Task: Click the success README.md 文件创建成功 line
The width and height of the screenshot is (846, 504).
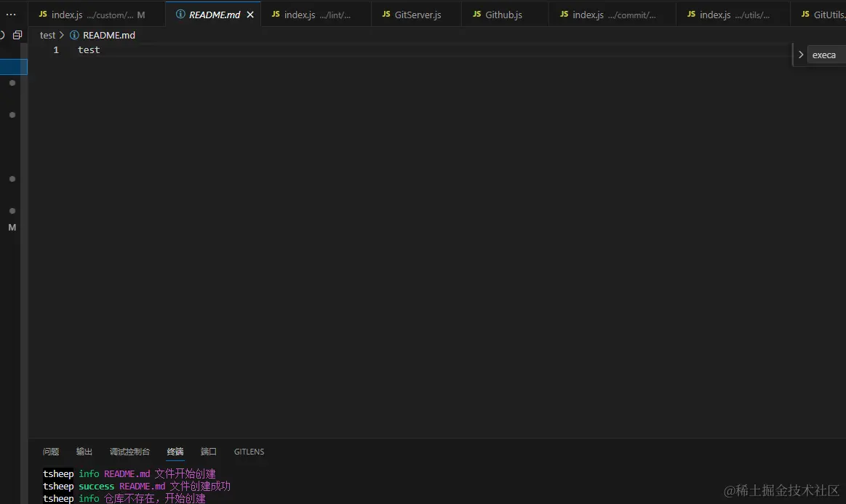Action: [x=137, y=487]
